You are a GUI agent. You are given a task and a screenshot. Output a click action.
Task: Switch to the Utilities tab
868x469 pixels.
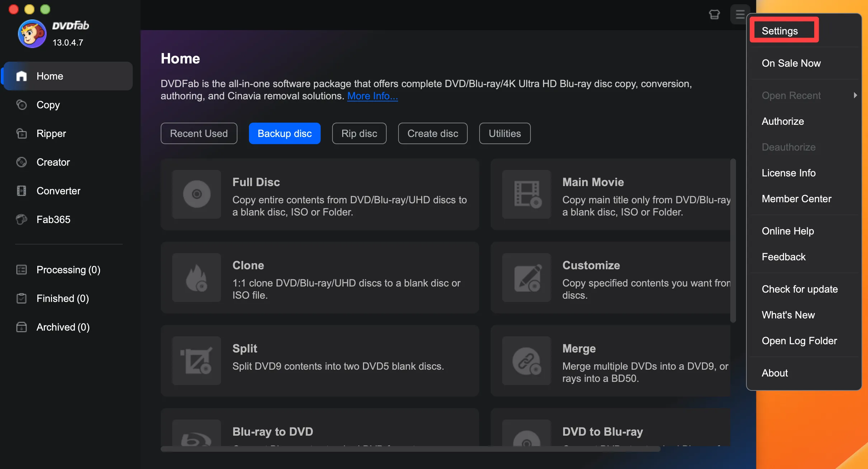[x=504, y=133]
